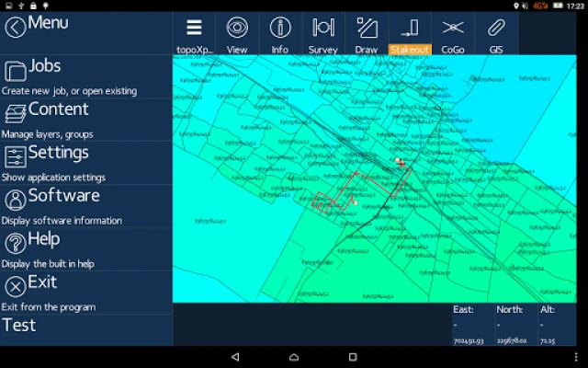Tap the Android home navigation button
The width and height of the screenshot is (588, 368).
click(x=294, y=357)
